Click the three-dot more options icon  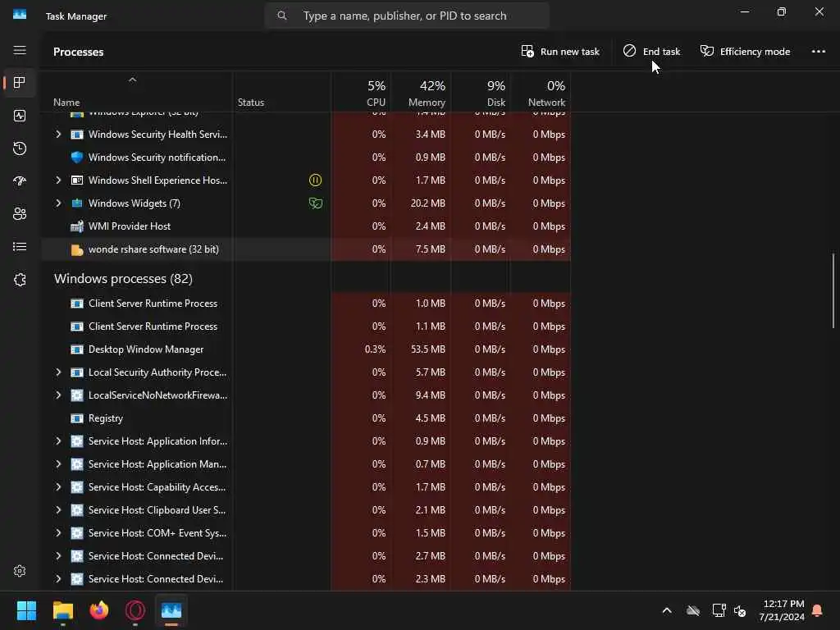pyautogui.click(x=818, y=52)
